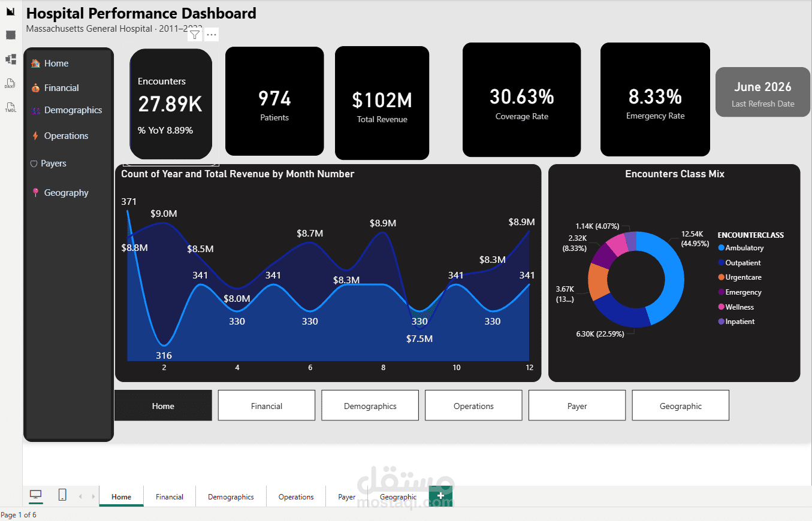Click the house icon in the sidebar navigator
Screen dimensions: 812x521
tap(35, 63)
